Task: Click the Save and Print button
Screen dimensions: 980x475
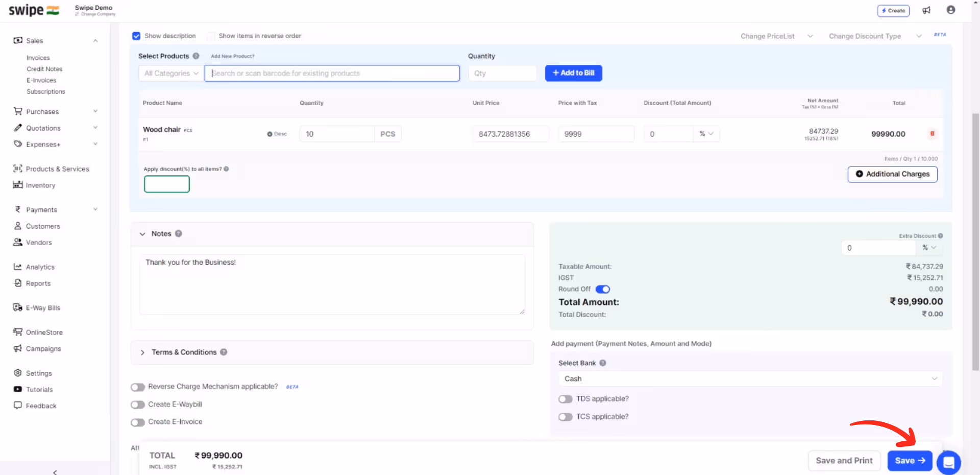Action: (x=844, y=461)
